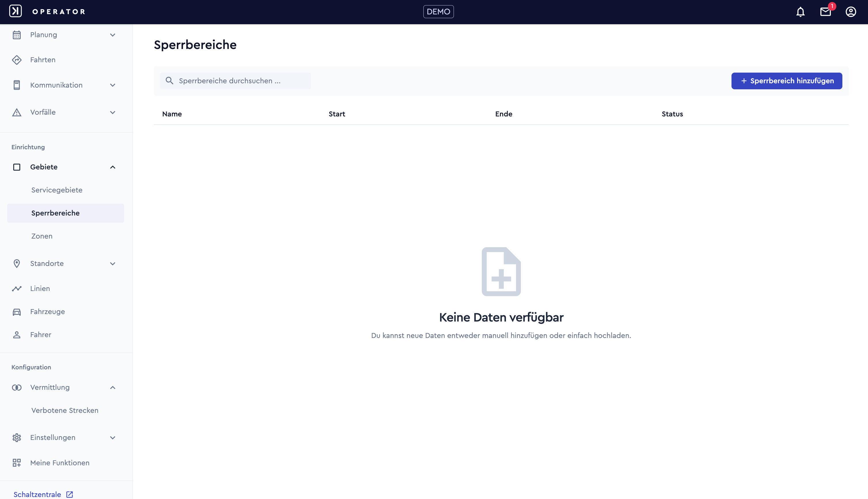
Task: Click the external link icon beside Schaltzentrale
Action: pyautogui.click(x=69, y=494)
